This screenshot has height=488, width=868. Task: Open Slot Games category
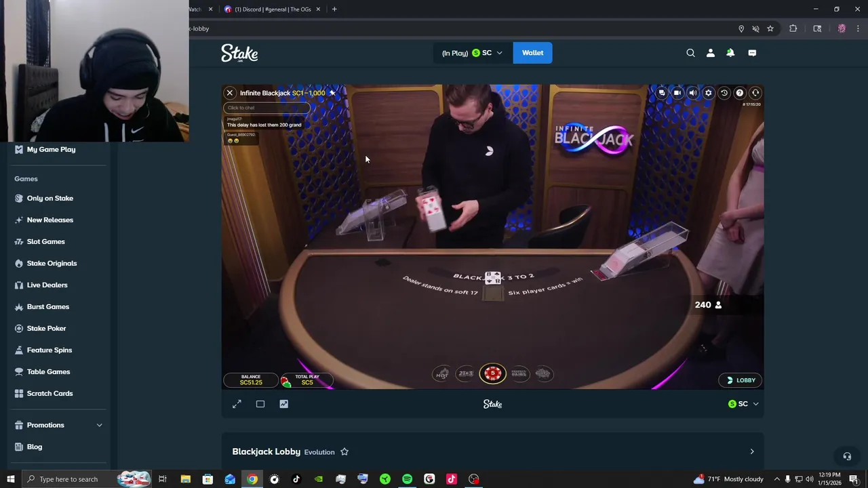[x=46, y=241]
